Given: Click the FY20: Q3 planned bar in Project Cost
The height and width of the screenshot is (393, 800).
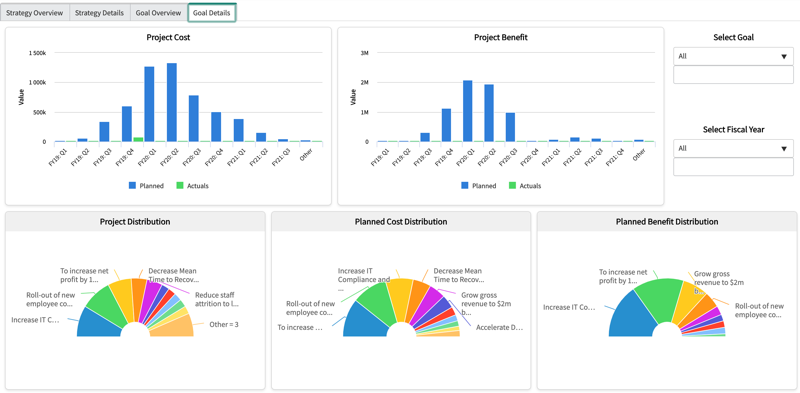Looking at the screenshot, I should [194, 118].
